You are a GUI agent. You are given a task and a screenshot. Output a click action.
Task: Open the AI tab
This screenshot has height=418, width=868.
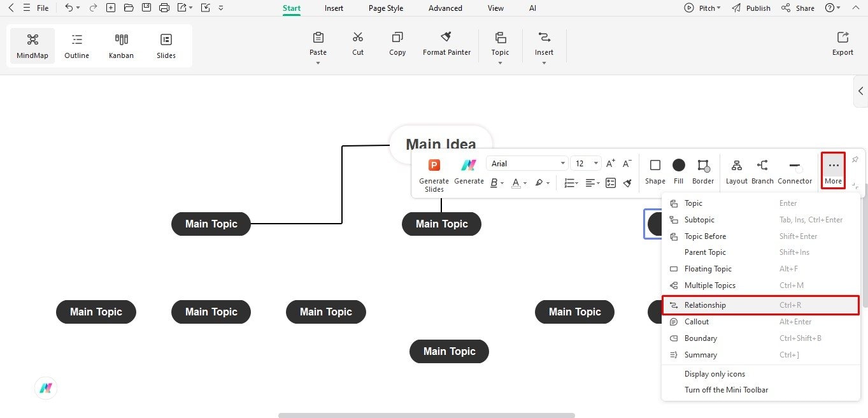pyautogui.click(x=532, y=8)
